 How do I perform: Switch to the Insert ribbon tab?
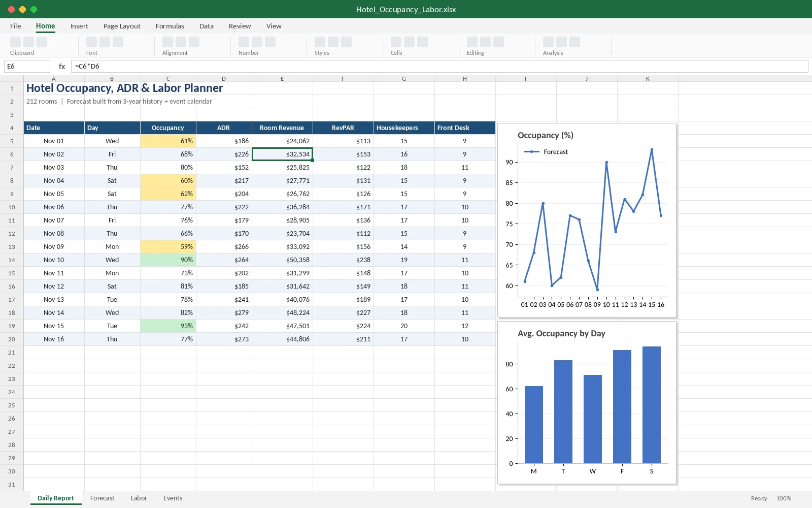click(79, 26)
